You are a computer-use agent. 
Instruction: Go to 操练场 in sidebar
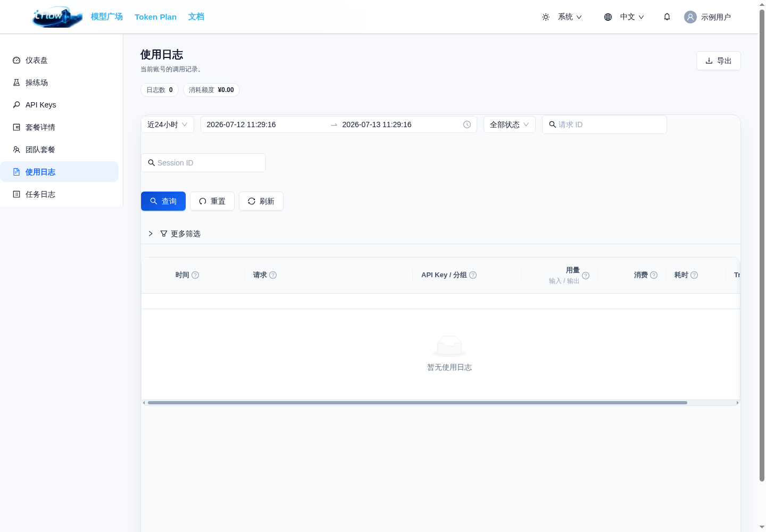coord(59,82)
